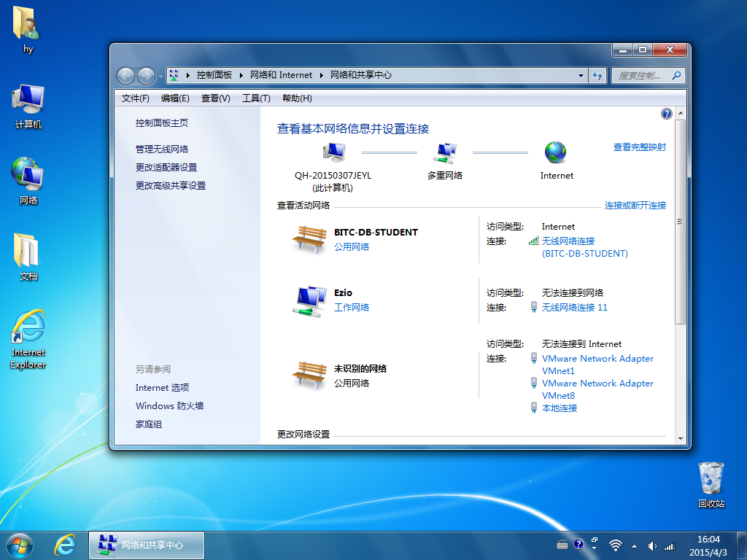The image size is (747, 560).
Task: Open 无线网络连接 11 connection link
Action: tap(575, 307)
